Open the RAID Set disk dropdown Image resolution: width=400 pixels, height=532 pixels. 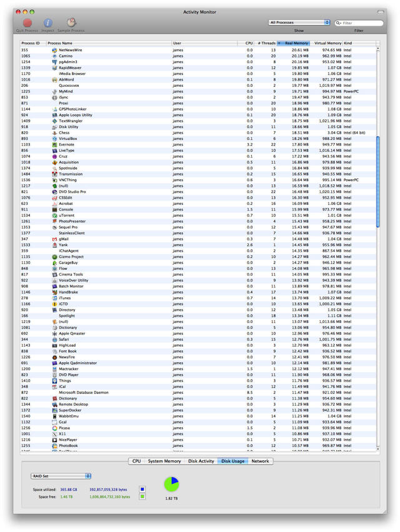click(x=61, y=476)
